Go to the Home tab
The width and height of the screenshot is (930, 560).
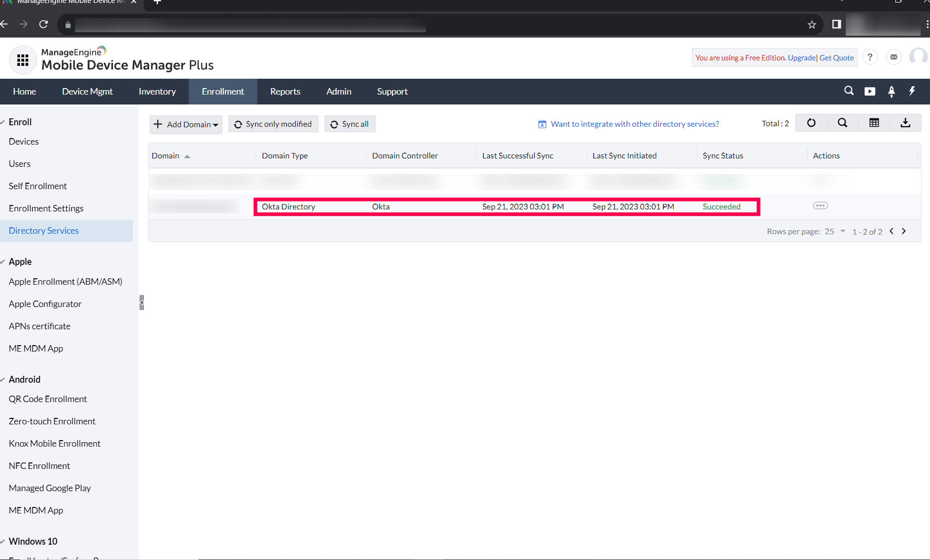click(24, 92)
